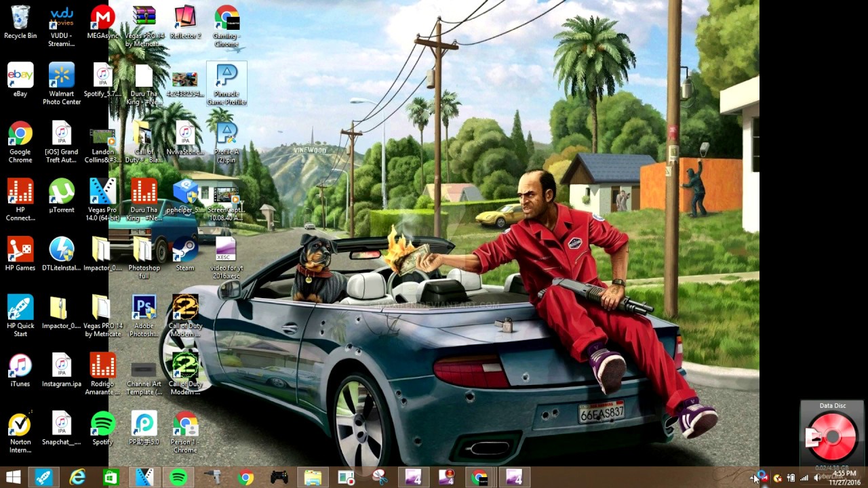Open the HP Quick Start desktop shortcut
Screen dimensions: 868x488
pyautogui.click(x=20, y=317)
